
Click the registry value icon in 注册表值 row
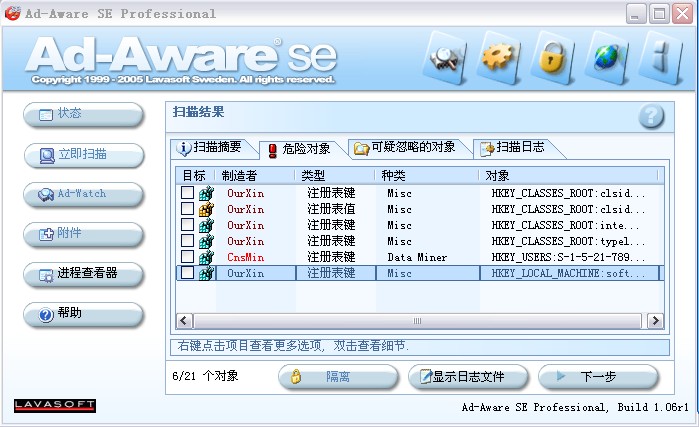206,209
